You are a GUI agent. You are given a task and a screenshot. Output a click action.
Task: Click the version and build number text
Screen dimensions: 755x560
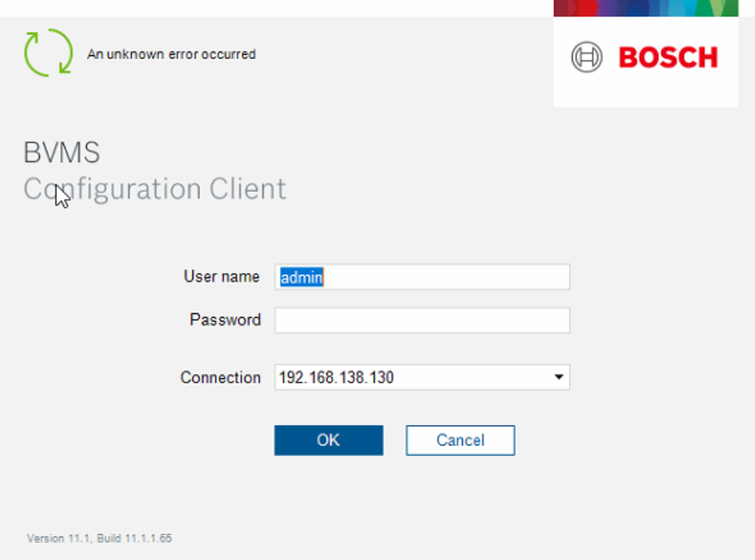coord(99,538)
